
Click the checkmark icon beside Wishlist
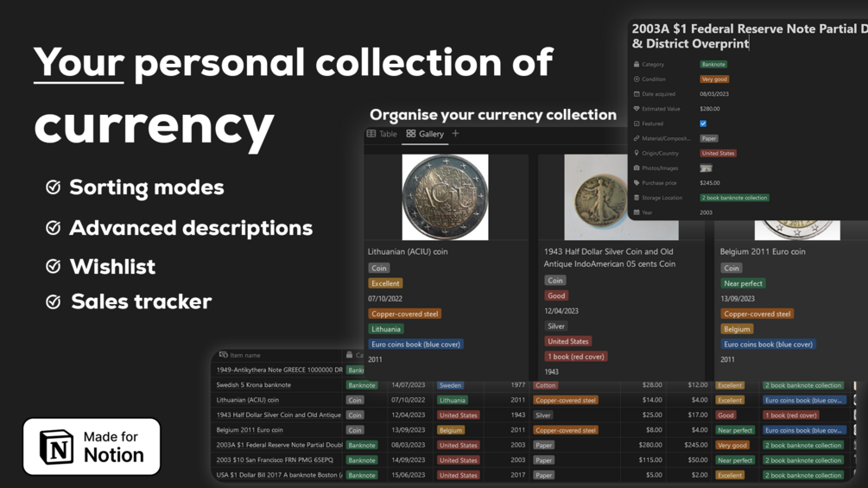click(x=54, y=267)
